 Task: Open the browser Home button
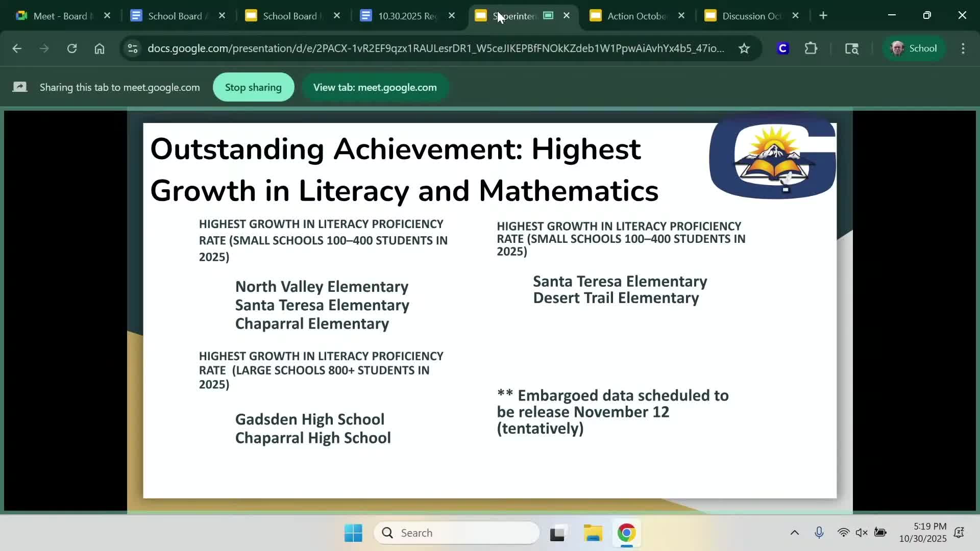100,48
